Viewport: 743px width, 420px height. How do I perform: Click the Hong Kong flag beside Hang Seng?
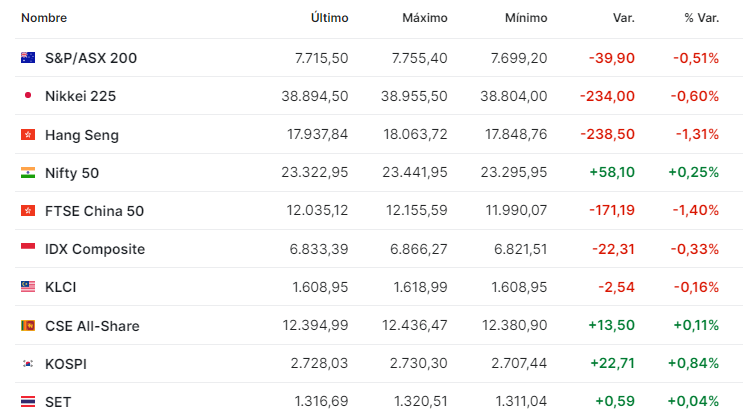28,135
